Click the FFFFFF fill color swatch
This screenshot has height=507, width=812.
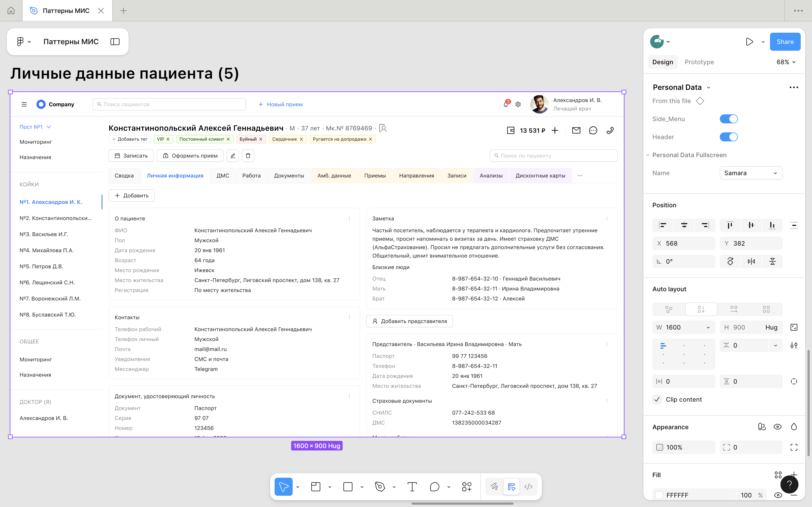tap(659, 495)
